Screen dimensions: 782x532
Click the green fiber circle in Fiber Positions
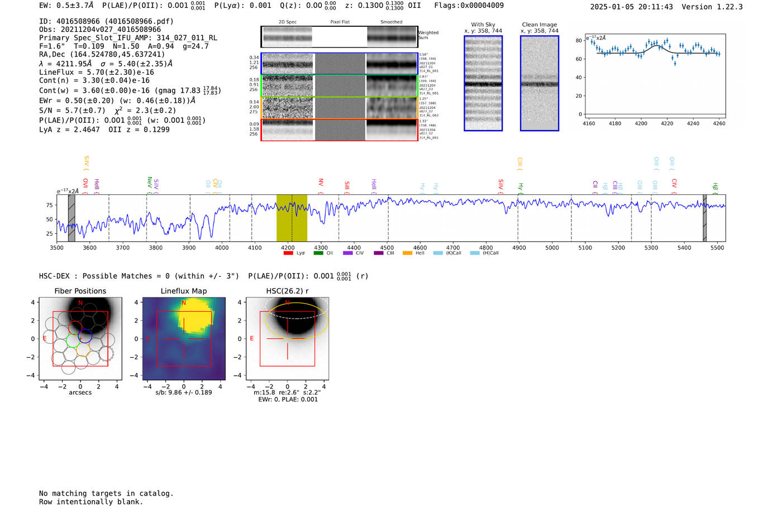(72, 341)
